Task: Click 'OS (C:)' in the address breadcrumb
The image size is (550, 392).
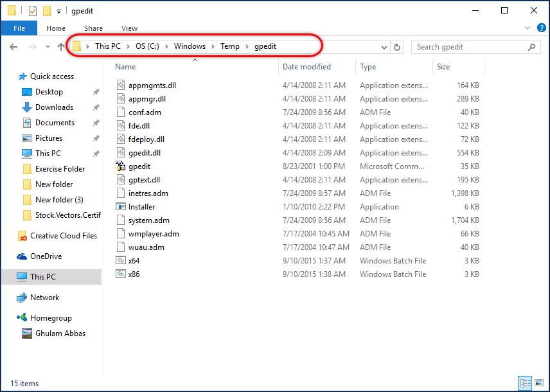Action: pos(147,46)
